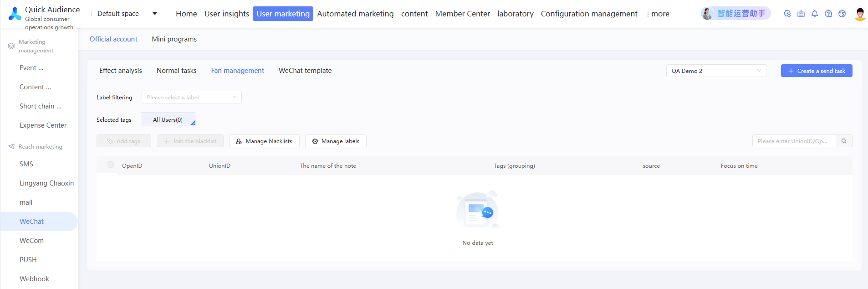This screenshot has height=289, width=868.
Task: Click Manage labels button
Action: (x=336, y=141)
